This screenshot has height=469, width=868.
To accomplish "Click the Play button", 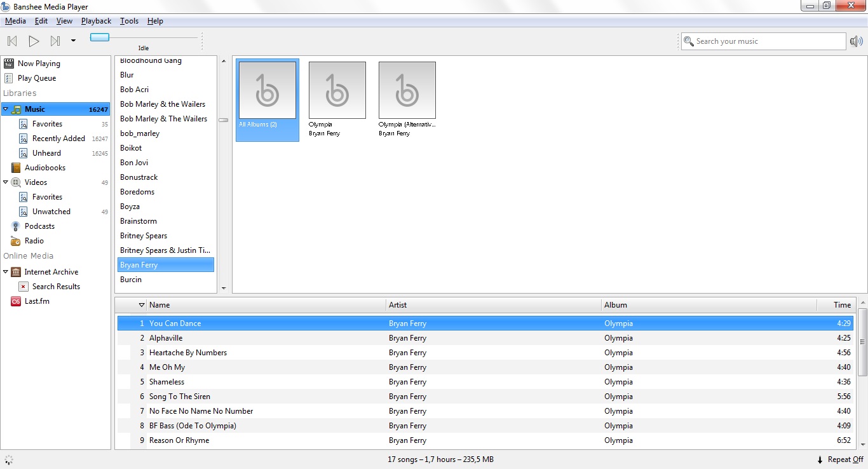I will coord(34,41).
